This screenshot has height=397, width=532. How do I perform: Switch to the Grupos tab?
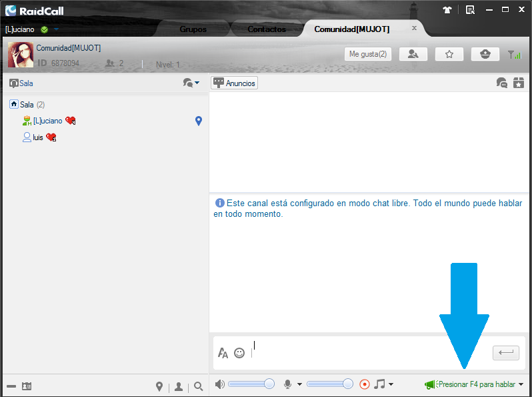click(x=193, y=29)
